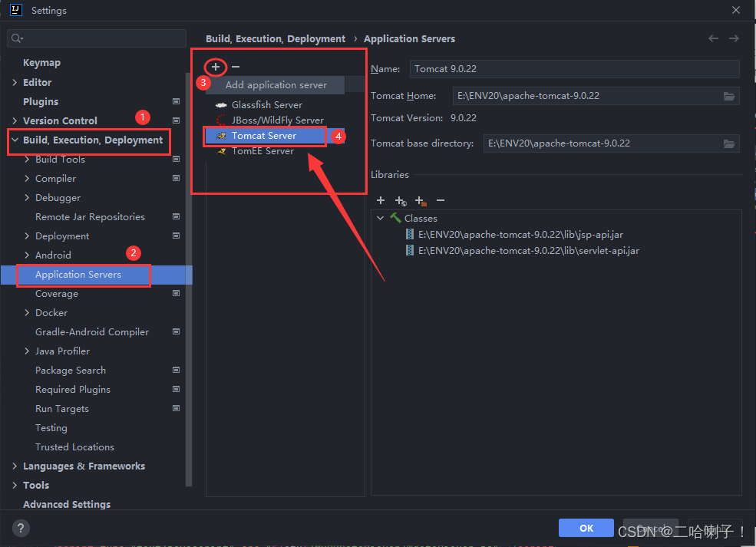Open Advanced Settings page
This screenshot has height=547, width=756.
tap(67, 505)
